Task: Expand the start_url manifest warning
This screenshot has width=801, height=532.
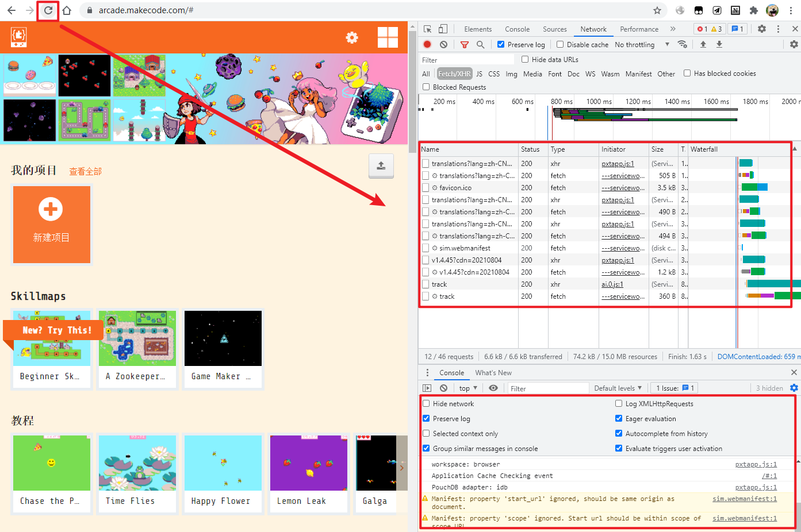Action: tap(426, 499)
